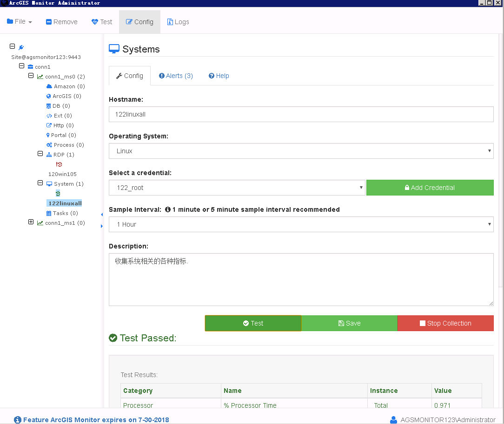The height and width of the screenshot is (424, 504).
Task: Open the Logs toolbar item
Action: (178, 22)
